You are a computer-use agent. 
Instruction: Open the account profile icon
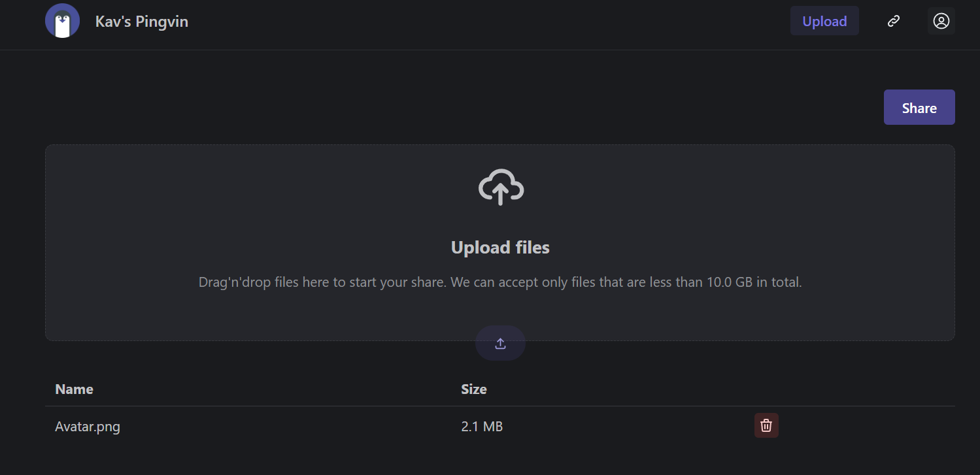(x=941, y=20)
